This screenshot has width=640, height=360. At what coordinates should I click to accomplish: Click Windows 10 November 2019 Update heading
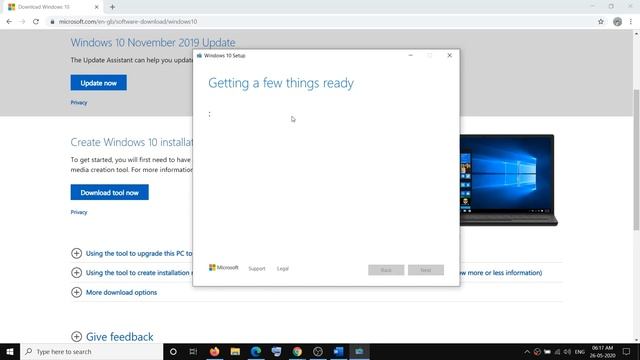tap(153, 42)
